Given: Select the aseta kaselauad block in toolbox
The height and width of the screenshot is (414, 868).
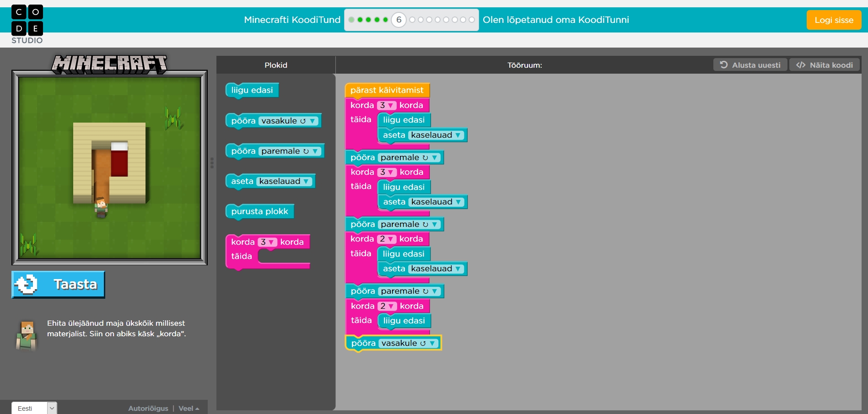Looking at the screenshot, I should tap(270, 181).
